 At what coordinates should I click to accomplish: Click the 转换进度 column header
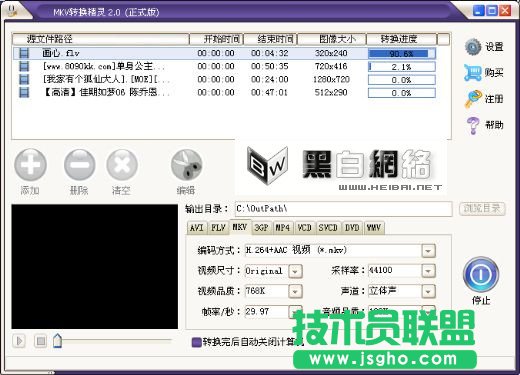tap(402, 39)
